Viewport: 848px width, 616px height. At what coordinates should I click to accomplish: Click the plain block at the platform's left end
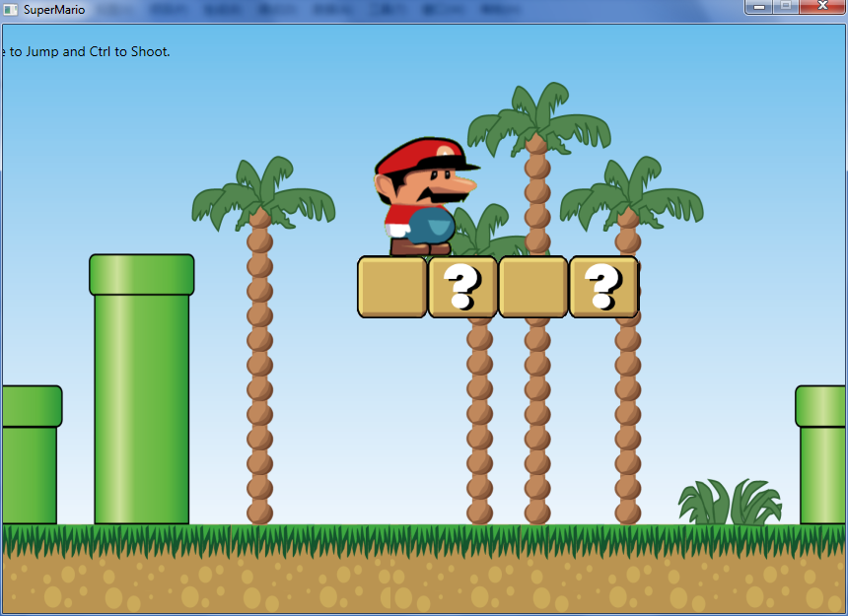click(392, 287)
